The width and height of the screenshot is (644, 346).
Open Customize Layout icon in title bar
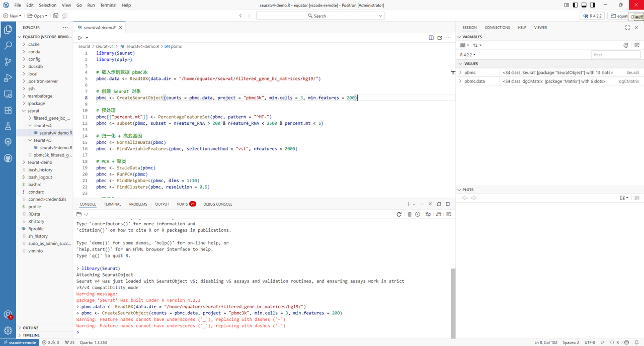567,5
